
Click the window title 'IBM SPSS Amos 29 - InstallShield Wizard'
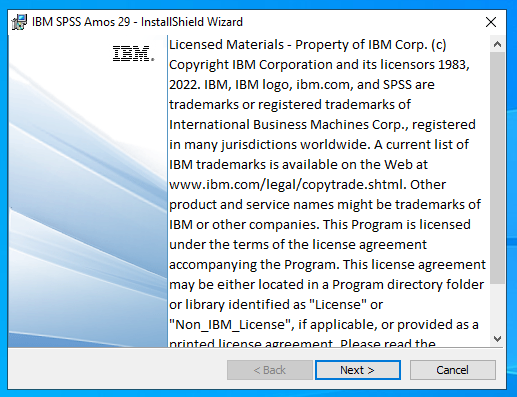(x=137, y=22)
